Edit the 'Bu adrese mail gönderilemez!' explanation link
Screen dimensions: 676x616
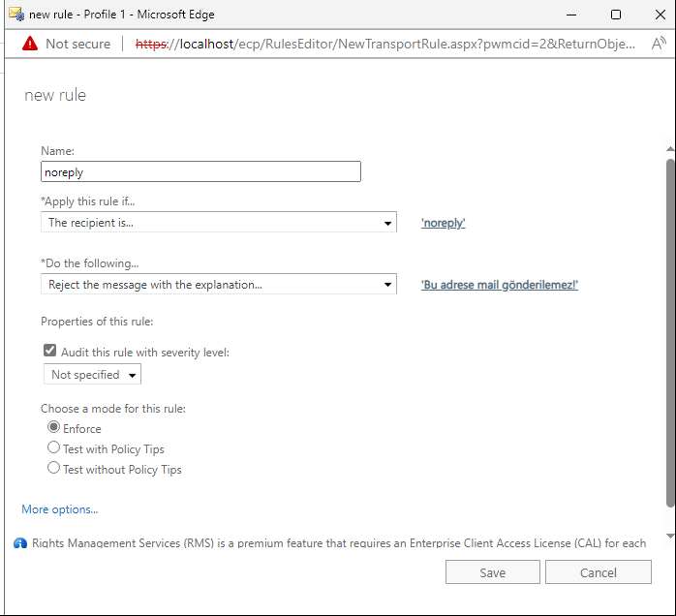pyautogui.click(x=500, y=286)
